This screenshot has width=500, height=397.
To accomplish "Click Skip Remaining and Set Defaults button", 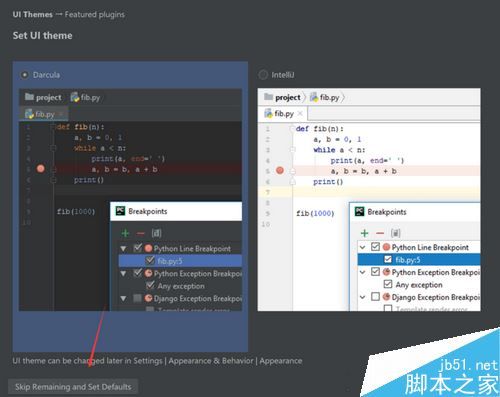I will [x=73, y=387].
